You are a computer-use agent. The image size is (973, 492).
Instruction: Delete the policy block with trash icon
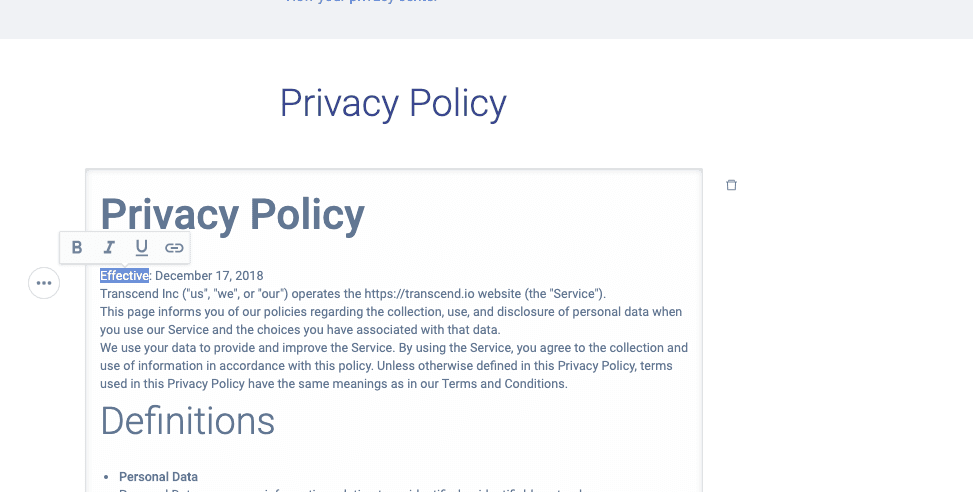(x=731, y=185)
